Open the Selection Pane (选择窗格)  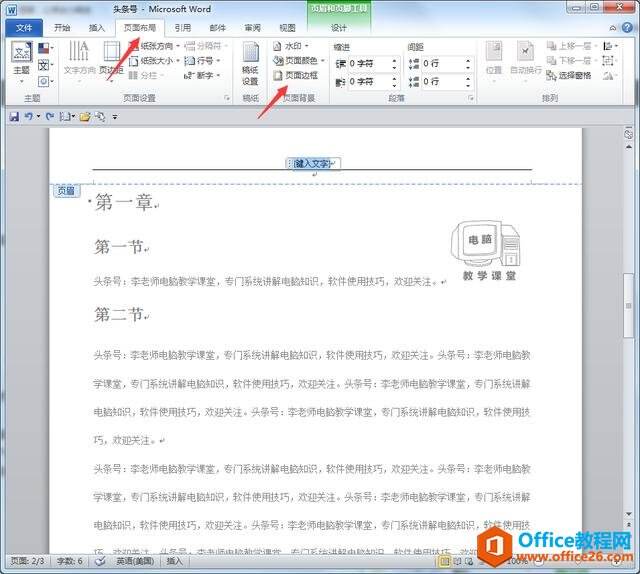[569, 76]
